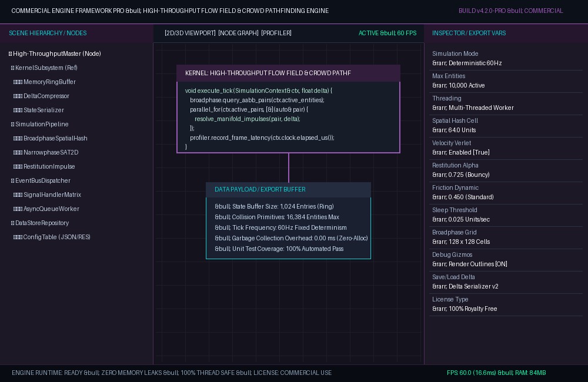The height and width of the screenshot is (382, 588).
Task: Click FPS 60.0 (16.6ms) RAM 84MB readout
Action: pos(496,373)
